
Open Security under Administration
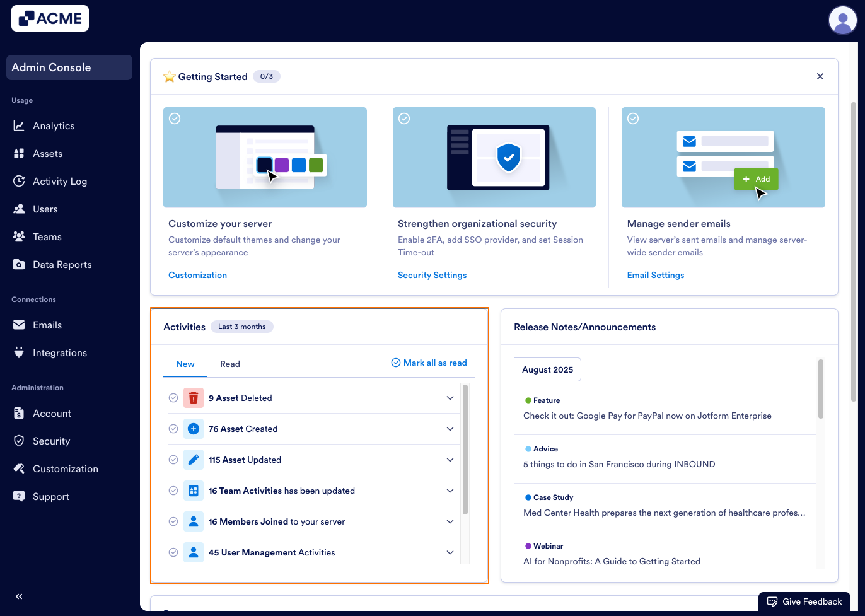click(19, 441)
